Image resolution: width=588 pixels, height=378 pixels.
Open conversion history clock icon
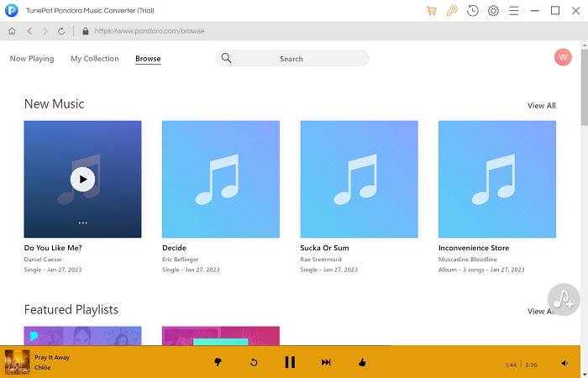[473, 11]
